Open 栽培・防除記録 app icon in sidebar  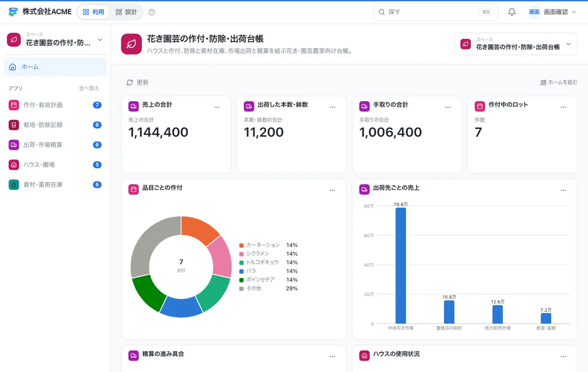[14, 125]
